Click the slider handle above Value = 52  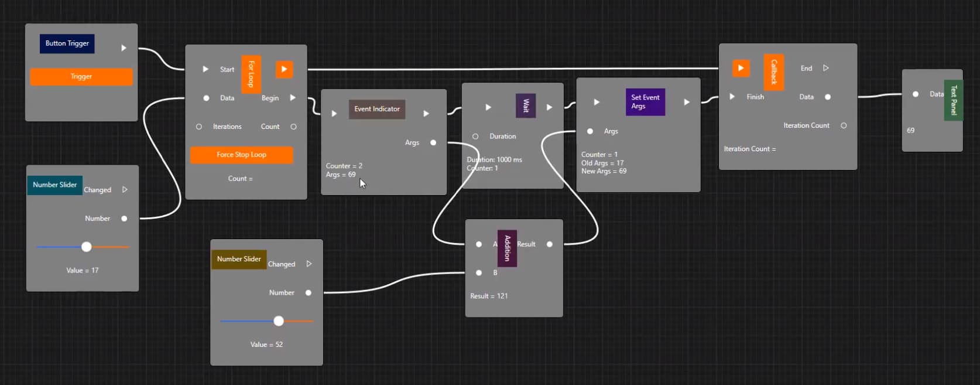(279, 321)
